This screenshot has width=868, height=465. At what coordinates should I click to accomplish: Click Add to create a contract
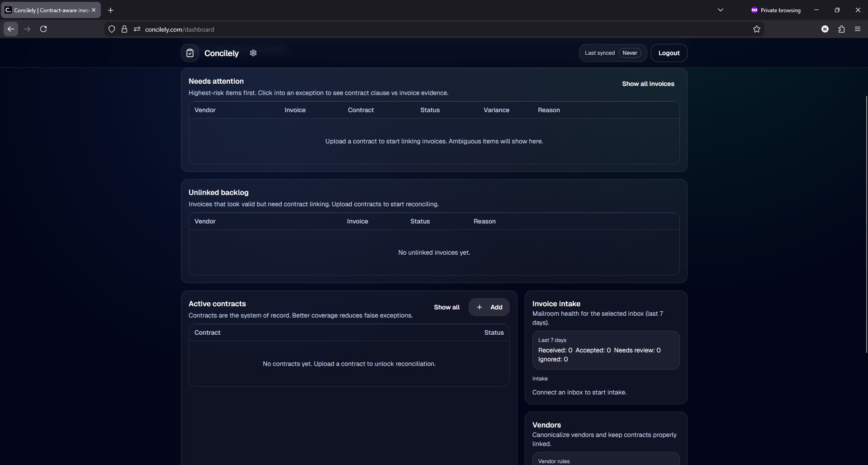pyautogui.click(x=489, y=307)
